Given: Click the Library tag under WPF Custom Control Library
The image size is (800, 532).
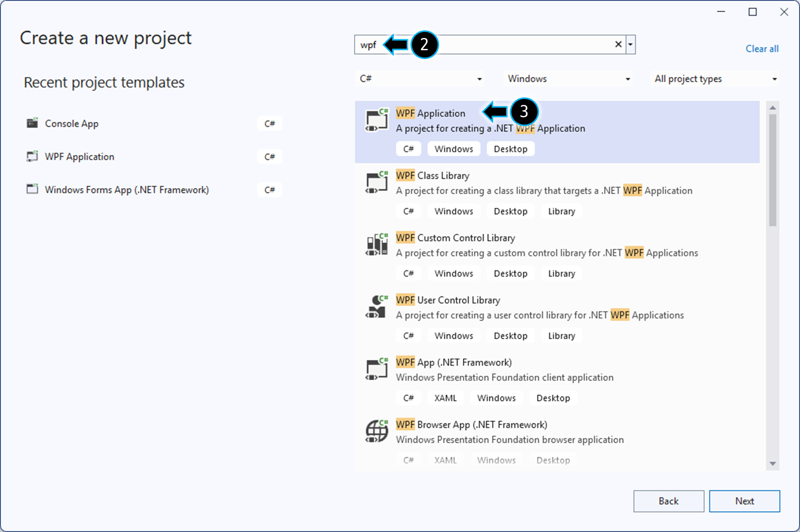Looking at the screenshot, I should pyautogui.click(x=561, y=273).
